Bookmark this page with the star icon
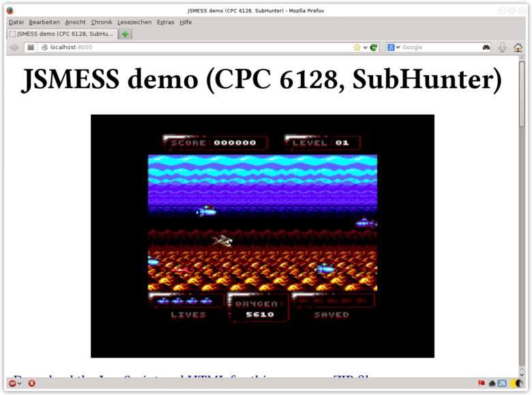This screenshot has height=395, width=532. 357,48
